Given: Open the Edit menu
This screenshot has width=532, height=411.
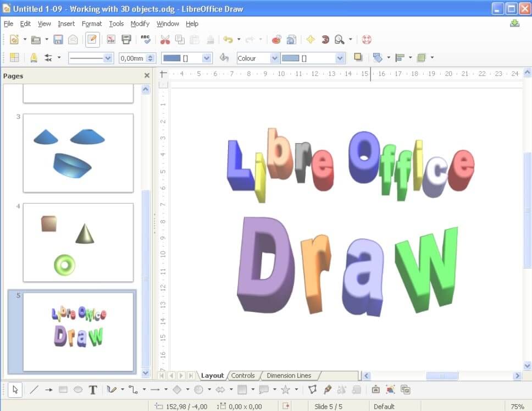Looking at the screenshot, I should [x=25, y=24].
